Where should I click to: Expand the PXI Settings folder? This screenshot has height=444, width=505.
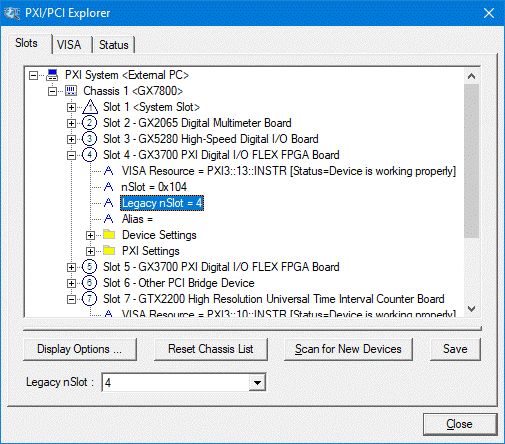click(90, 251)
